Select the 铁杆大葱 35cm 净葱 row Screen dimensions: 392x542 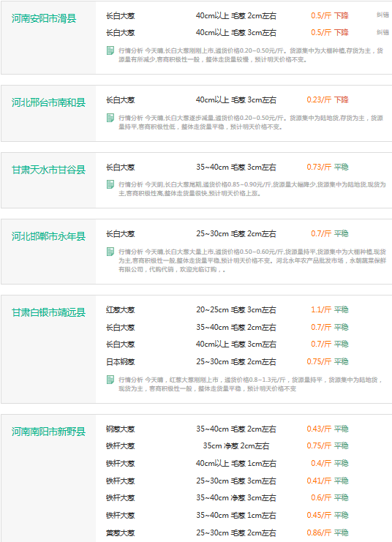[x=227, y=446]
